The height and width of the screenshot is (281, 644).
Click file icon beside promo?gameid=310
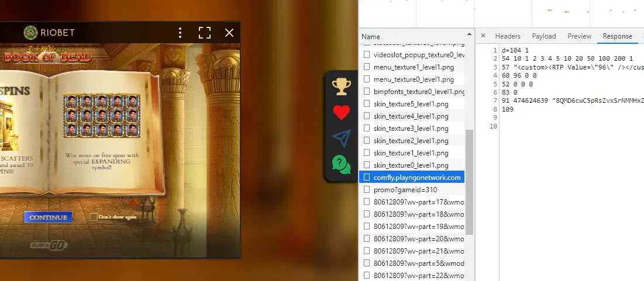pos(367,189)
